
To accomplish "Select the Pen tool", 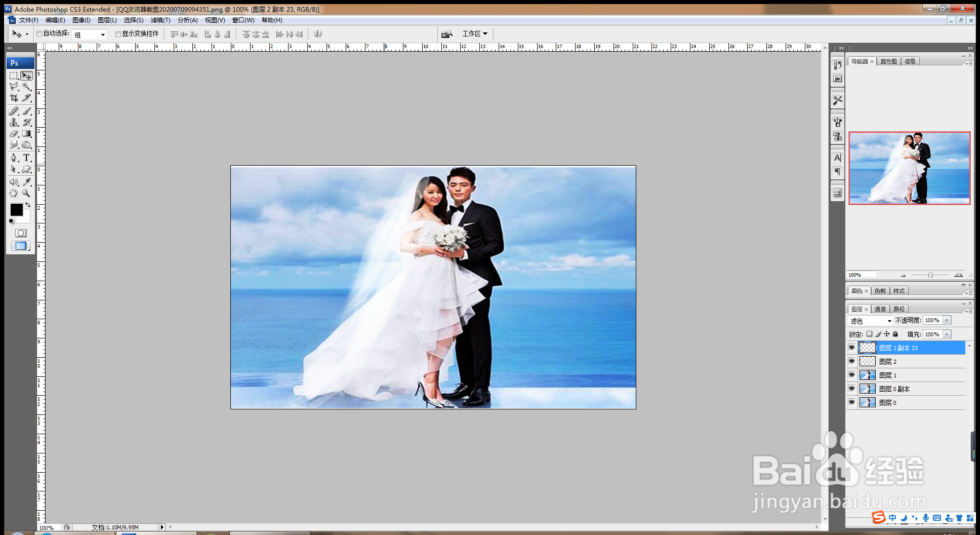I will point(14,158).
